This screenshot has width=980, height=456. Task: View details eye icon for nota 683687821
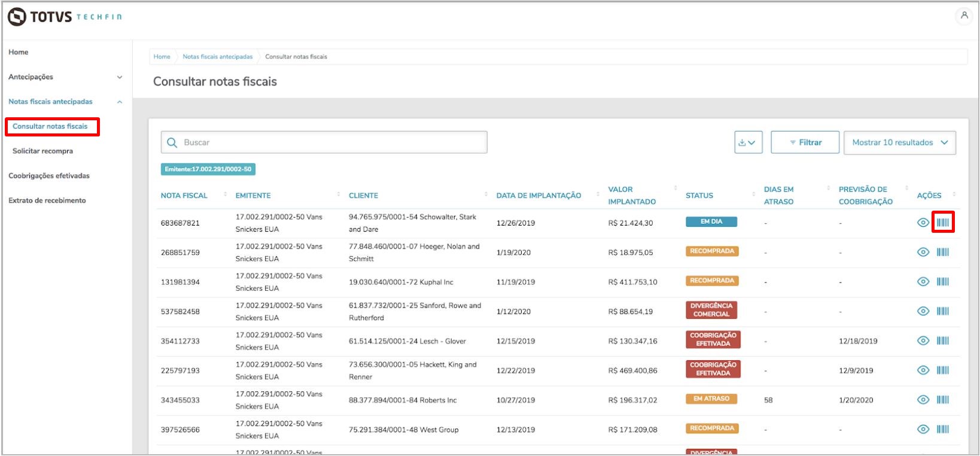pyautogui.click(x=923, y=223)
